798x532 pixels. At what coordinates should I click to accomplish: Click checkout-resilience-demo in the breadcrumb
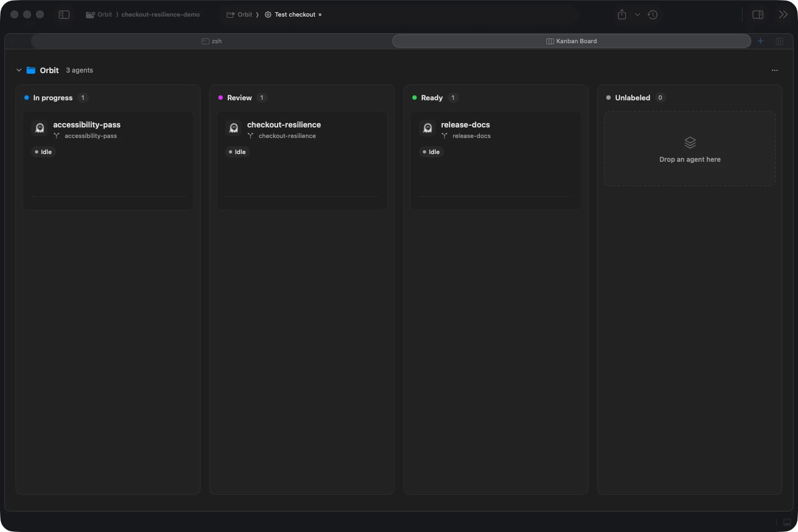pyautogui.click(x=161, y=14)
